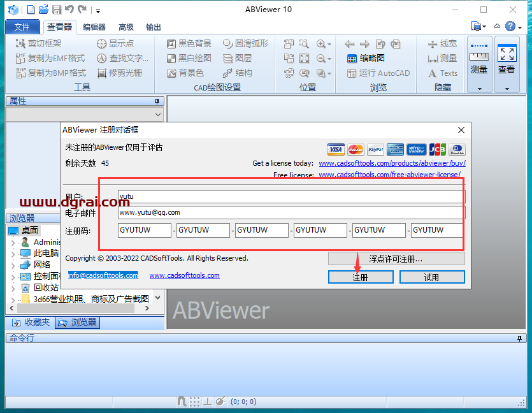Toggle 显示点 option
Image resolution: width=532 pixels, height=413 pixels.
coord(115,43)
